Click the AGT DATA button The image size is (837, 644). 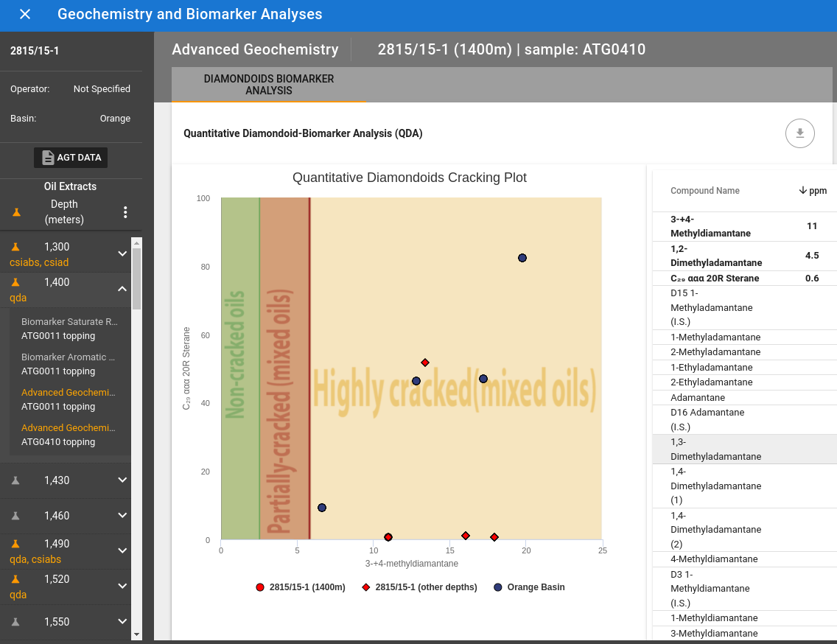70,157
